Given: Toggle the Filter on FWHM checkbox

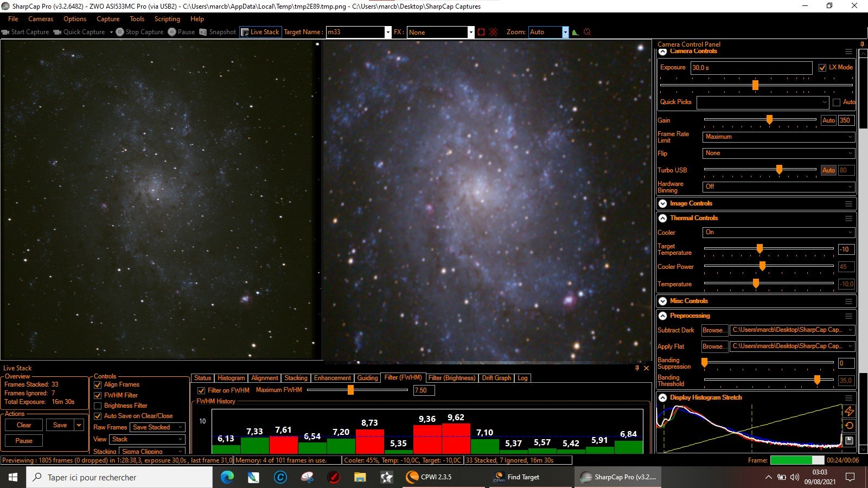Looking at the screenshot, I should (x=201, y=390).
